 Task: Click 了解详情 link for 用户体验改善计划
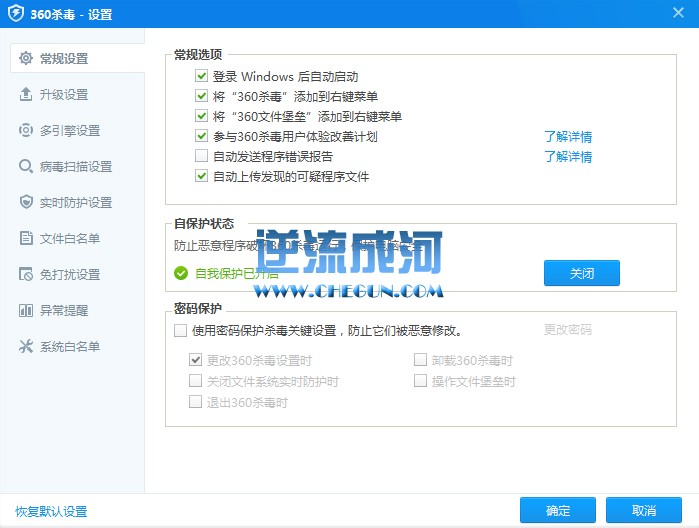(x=568, y=136)
